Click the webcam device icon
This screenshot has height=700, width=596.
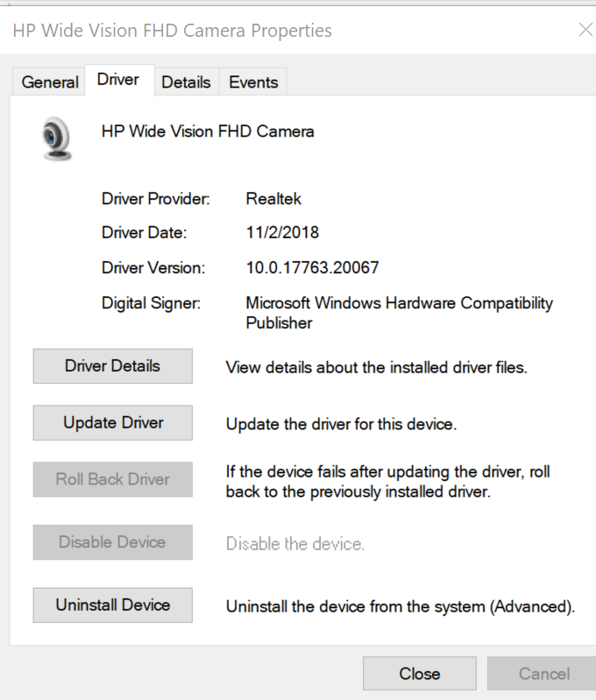coord(58,140)
